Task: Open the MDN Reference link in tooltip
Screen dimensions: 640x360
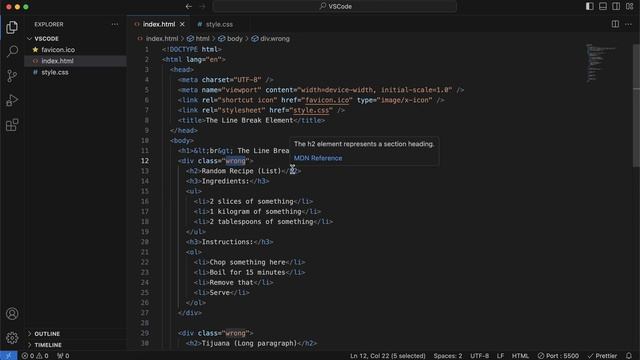Action: click(318, 158)
